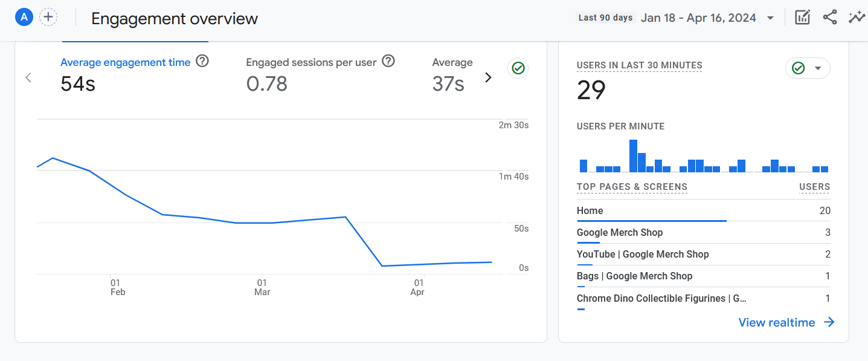Click the Last 90 days label
The width and height of the screenshot is (868, 361).
tap(605, 18)
